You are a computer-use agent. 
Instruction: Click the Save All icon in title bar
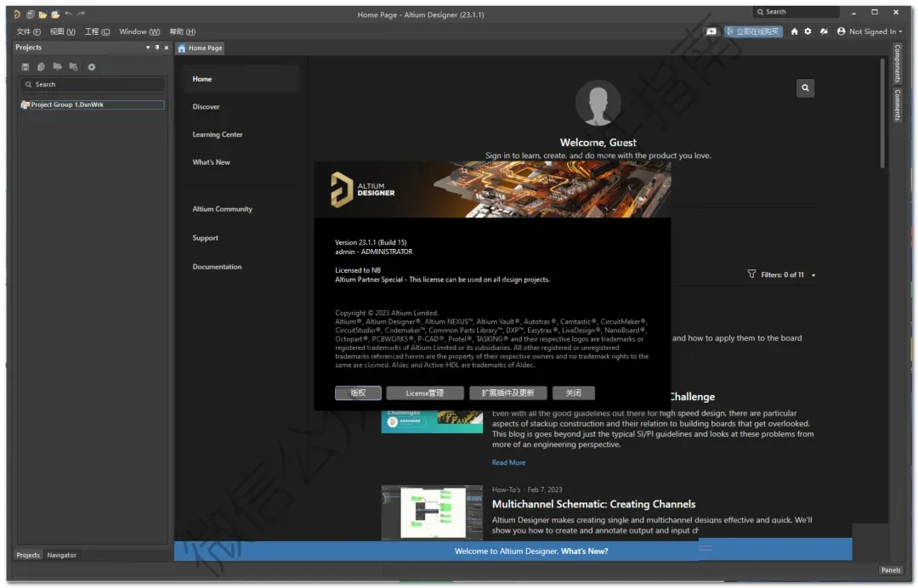point(31,14)
